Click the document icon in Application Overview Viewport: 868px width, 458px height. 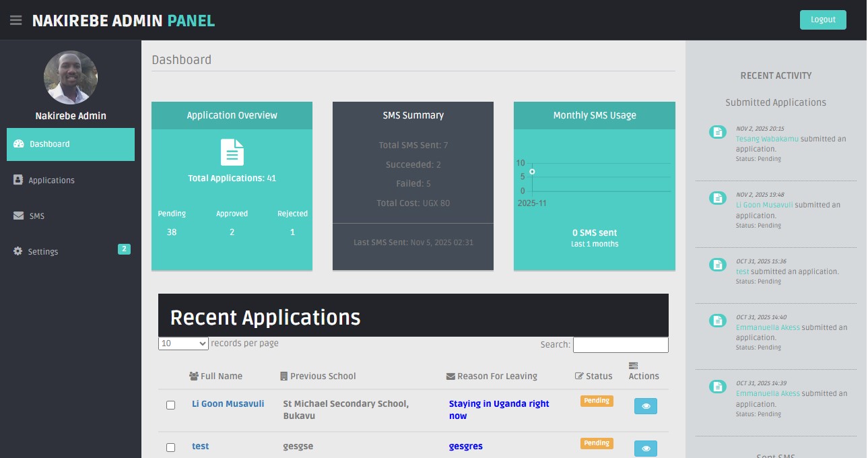tap(232, 152)
